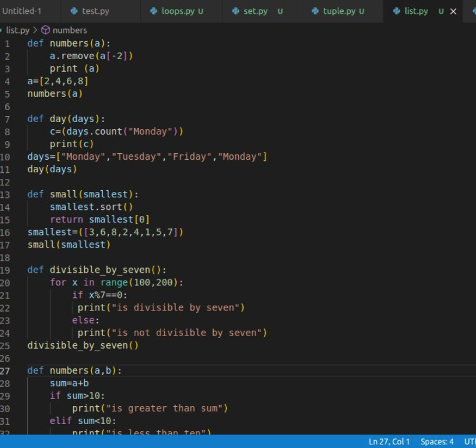The width and height of the screenshot is (476, 448).
Task: Click the 'elif sum<10:' line
Action: (83, 420)
